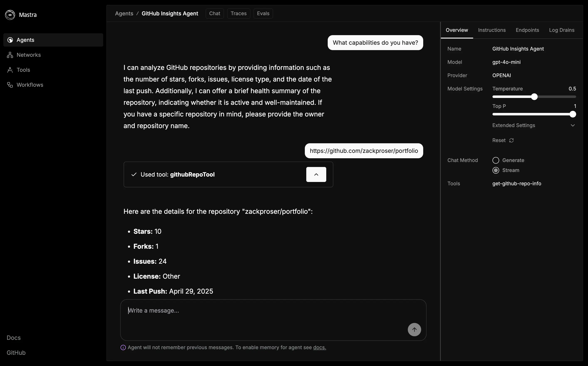Open Workflows in the sidebar
The height and width of the screenshot is (366, 588).
(x=53, y=85)
